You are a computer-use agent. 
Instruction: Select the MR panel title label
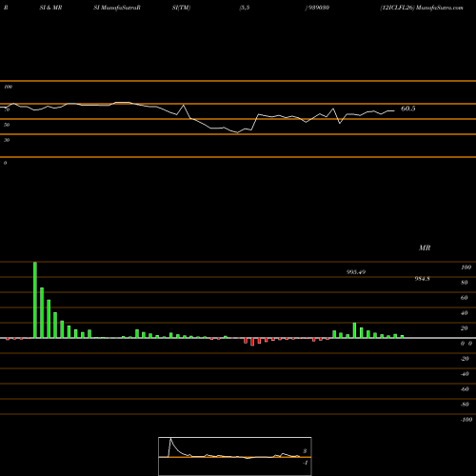[x=425, y=248]
